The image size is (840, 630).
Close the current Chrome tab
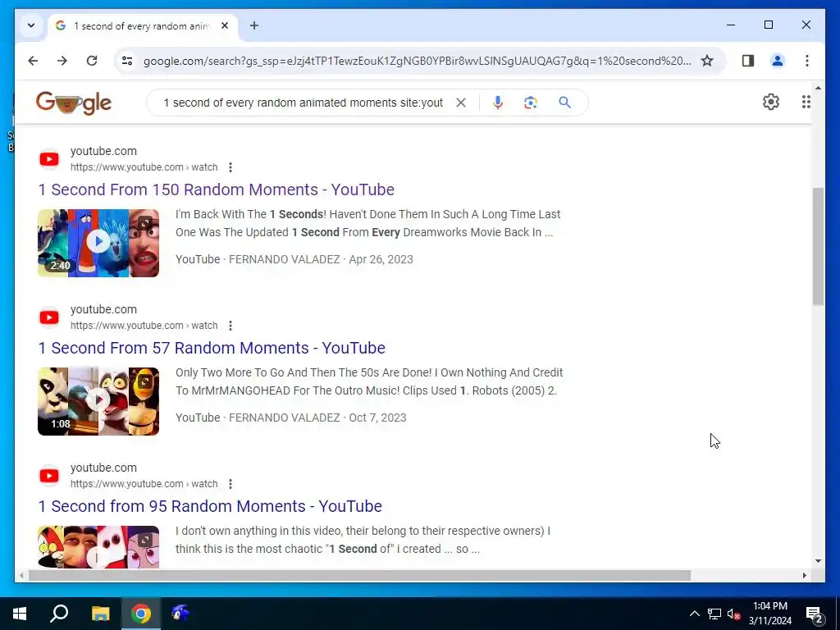click(x=225, y=25)
